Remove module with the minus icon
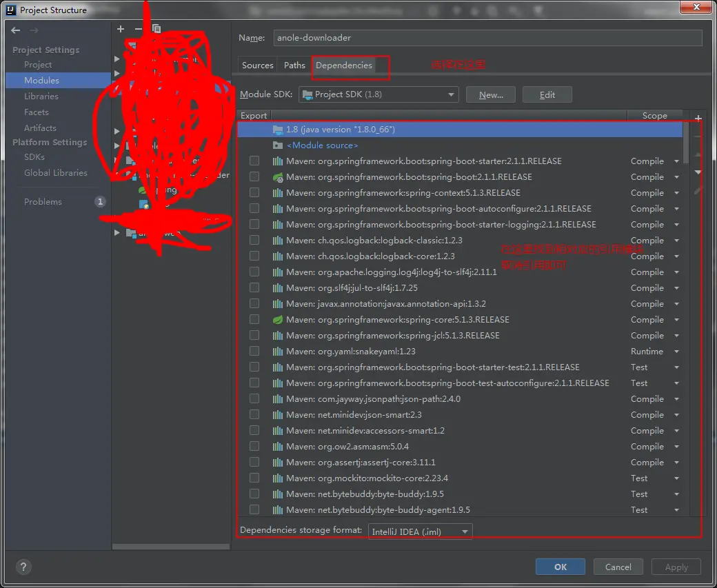The width and height of the screenshot is (717, 588). (x=139, y=29)
